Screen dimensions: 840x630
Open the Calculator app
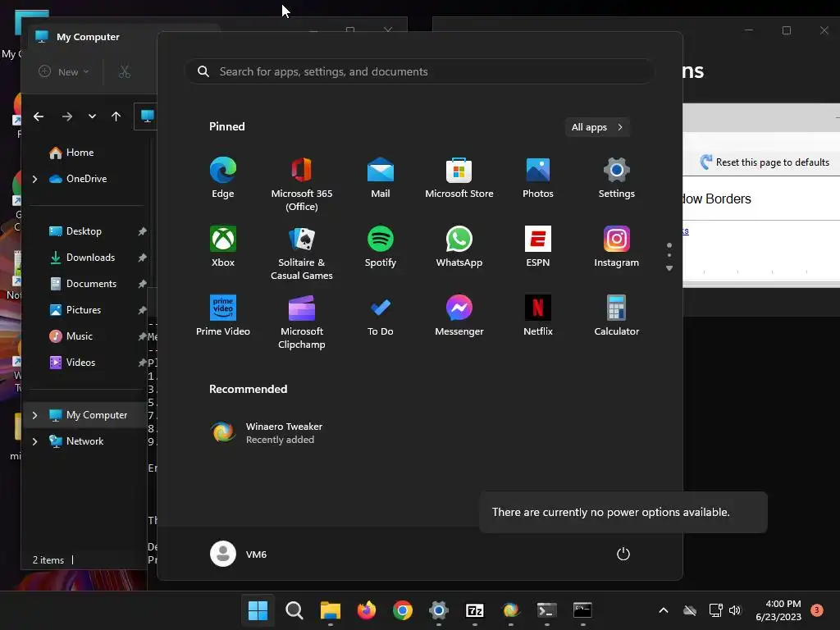pos(617,316)
